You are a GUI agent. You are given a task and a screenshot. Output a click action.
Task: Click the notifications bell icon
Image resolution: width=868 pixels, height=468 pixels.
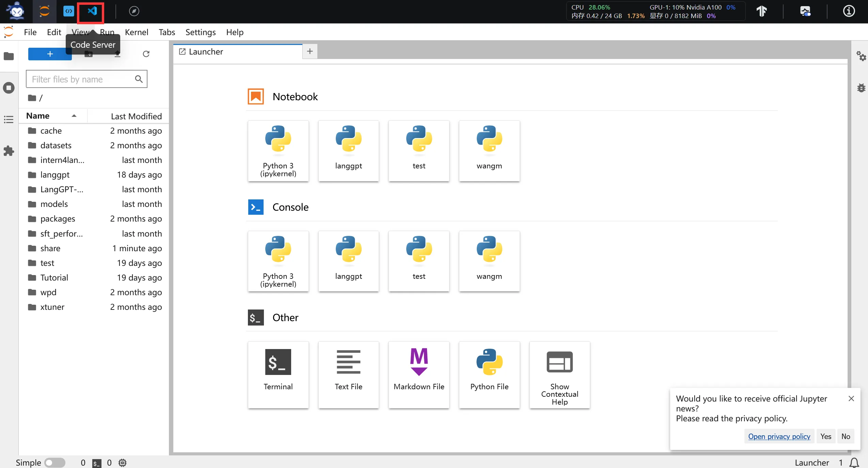(854, 463)
